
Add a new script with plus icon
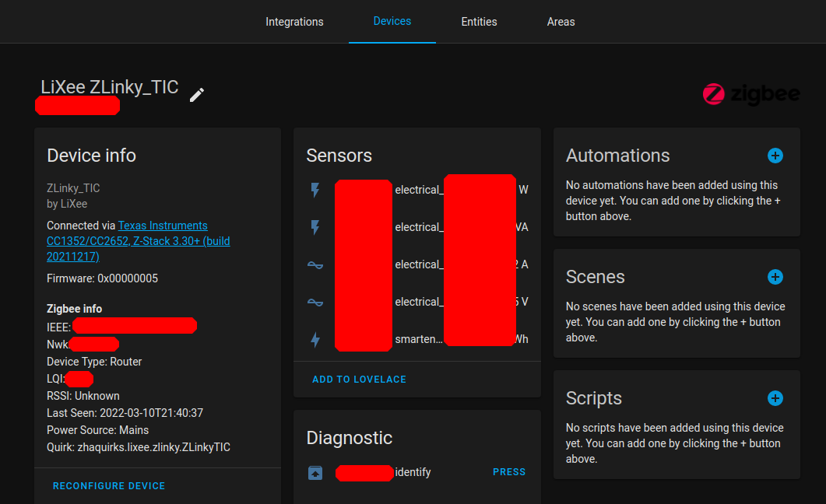[775, 398]
